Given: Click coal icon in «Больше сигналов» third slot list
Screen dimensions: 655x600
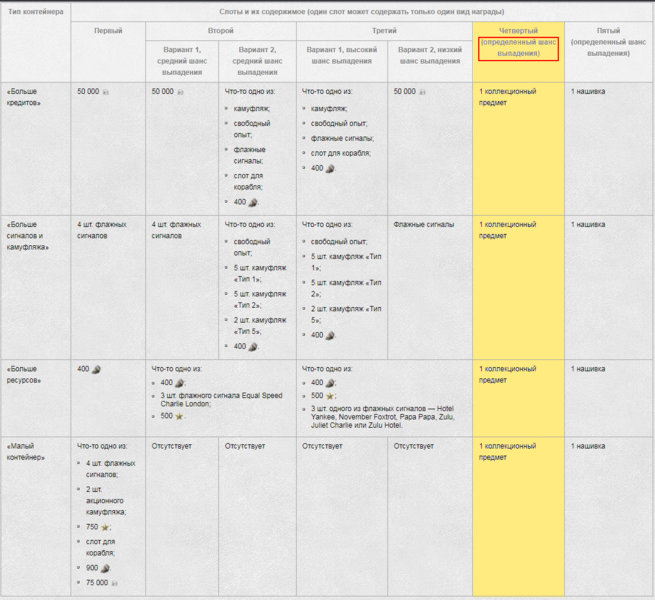Looking at the screenshot, I should click(330, 336).
